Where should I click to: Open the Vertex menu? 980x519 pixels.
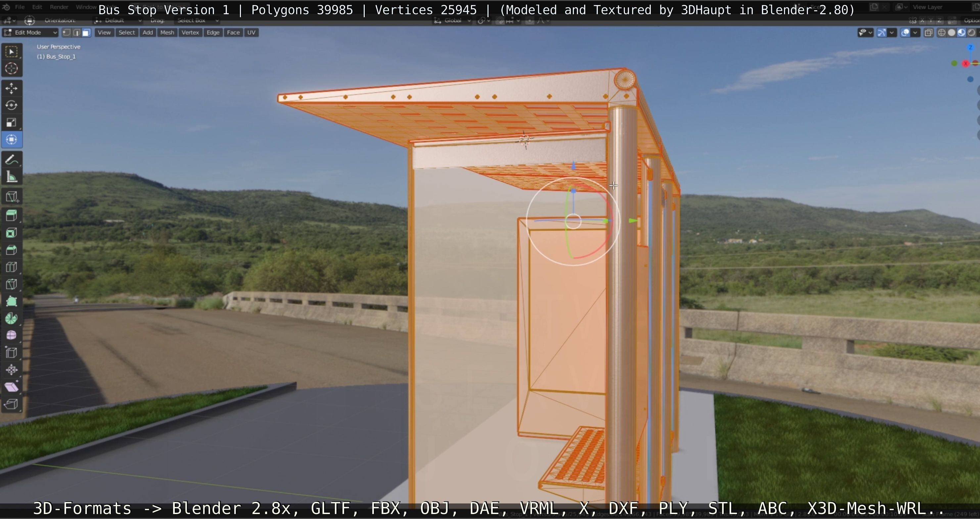point(190,33)
